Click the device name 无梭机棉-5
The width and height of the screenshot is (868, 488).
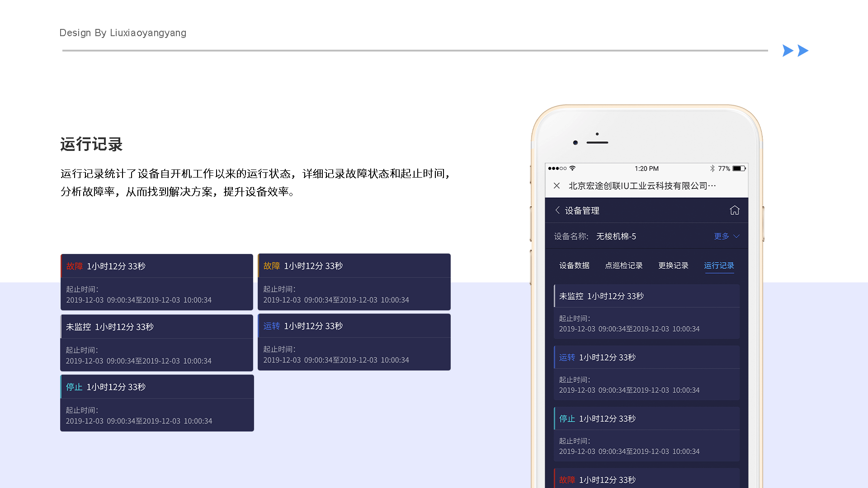point(616,236)
